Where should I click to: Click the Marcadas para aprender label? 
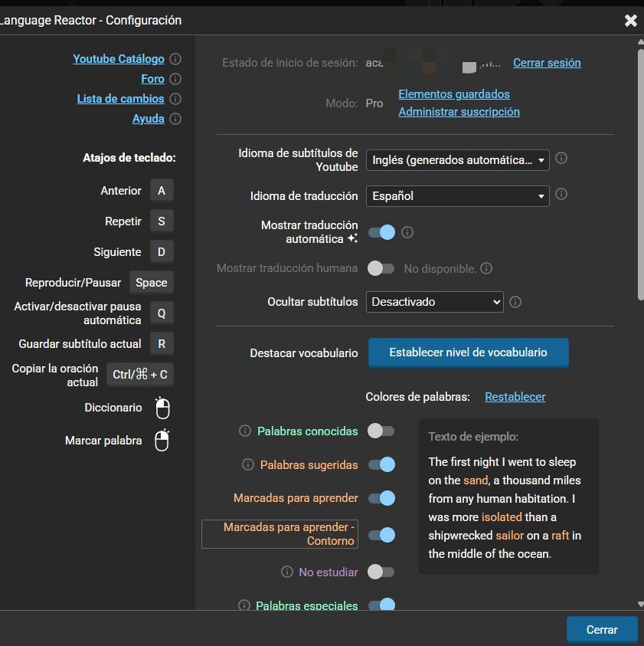(x=296, y=498)
